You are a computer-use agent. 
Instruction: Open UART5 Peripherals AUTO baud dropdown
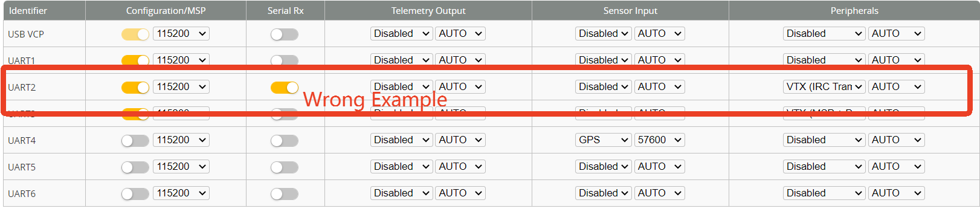point(897,167)
